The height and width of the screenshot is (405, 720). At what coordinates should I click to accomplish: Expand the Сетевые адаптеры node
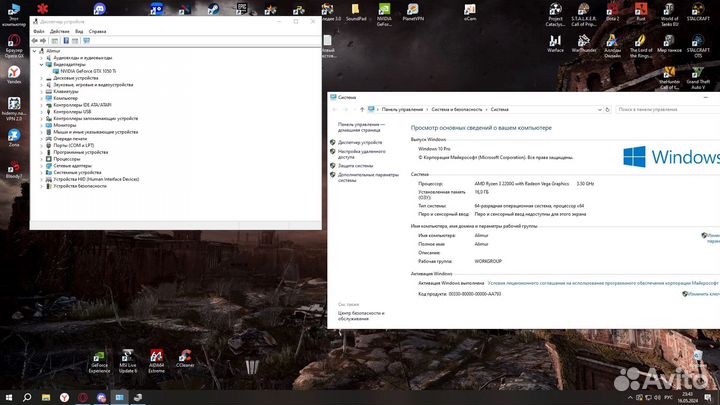[x=41, y=166]
